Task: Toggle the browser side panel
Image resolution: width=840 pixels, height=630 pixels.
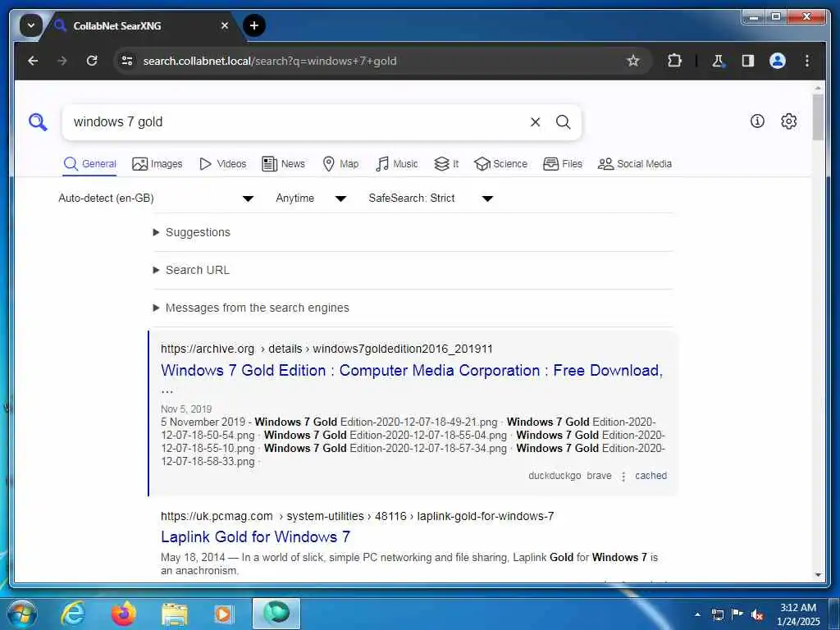Action: click(x=748, y=61)
